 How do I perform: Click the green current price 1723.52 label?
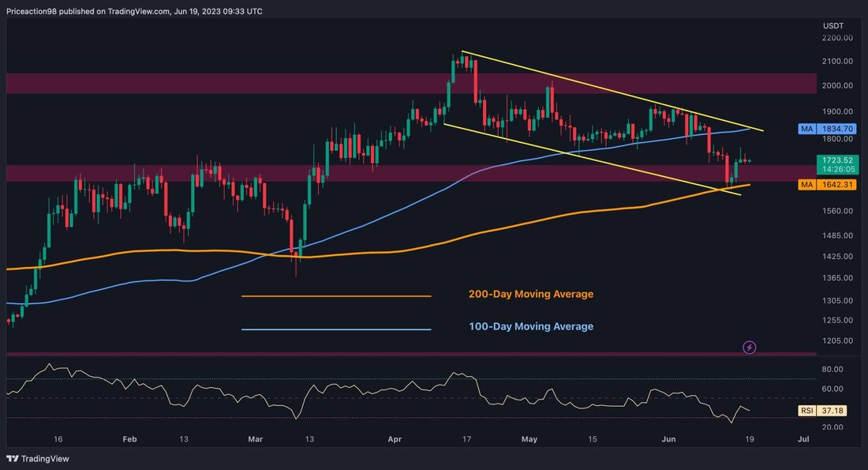(x=837, y=164)
